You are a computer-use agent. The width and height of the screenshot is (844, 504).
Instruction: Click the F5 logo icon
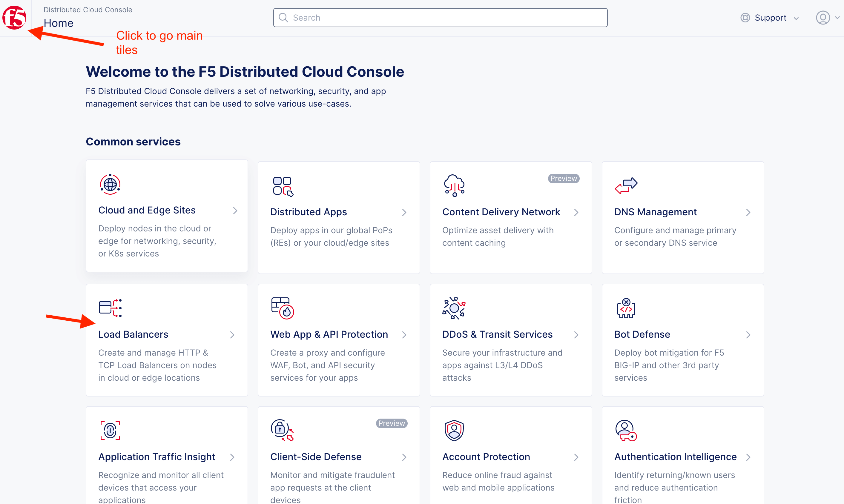pos(14,18)
